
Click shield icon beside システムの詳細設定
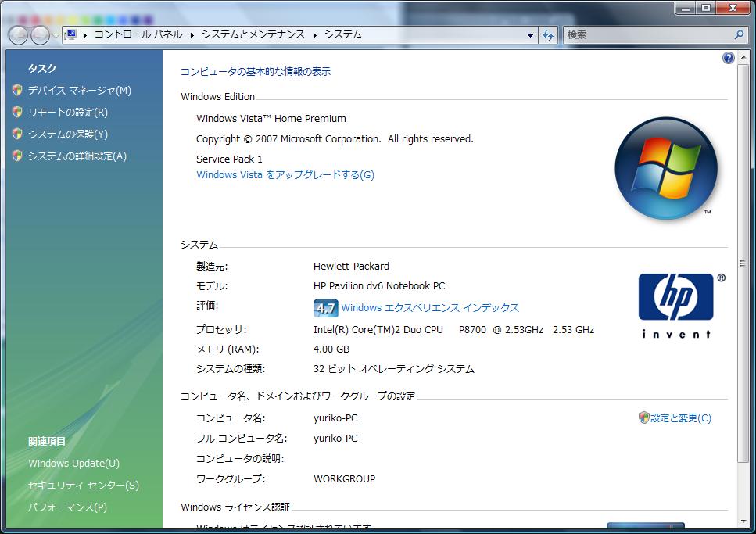click(x=17, y=156)
